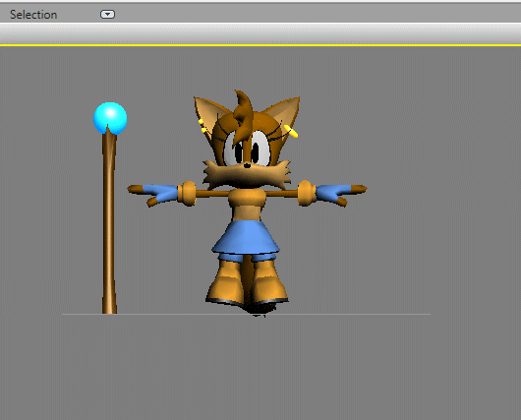Click the yellow ring earring on the ear
Image resolution: width=521 pixels, height=420 pixels.
[x=291, y=131]
